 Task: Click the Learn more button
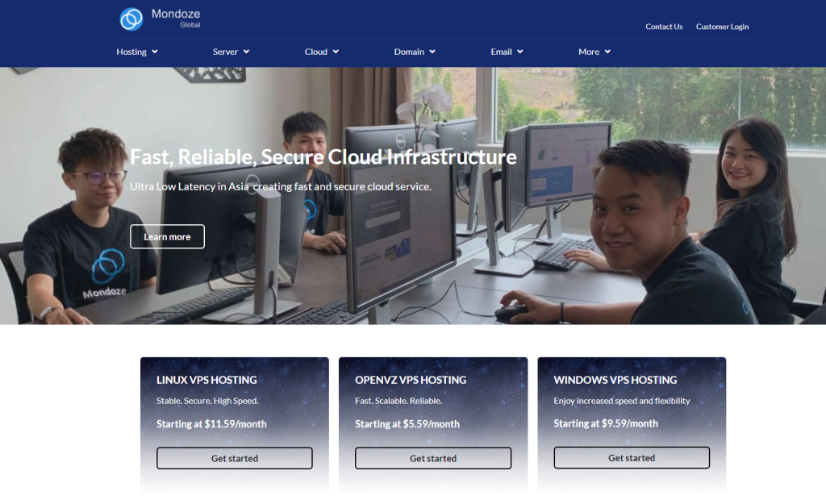(168, 236)
